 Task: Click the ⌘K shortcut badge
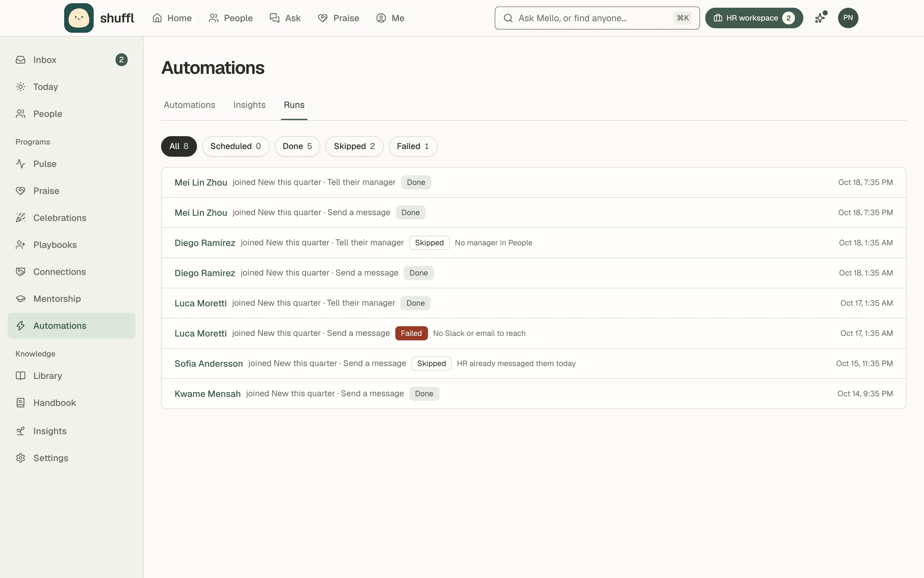pyautogui.click(x=683, y=18)
